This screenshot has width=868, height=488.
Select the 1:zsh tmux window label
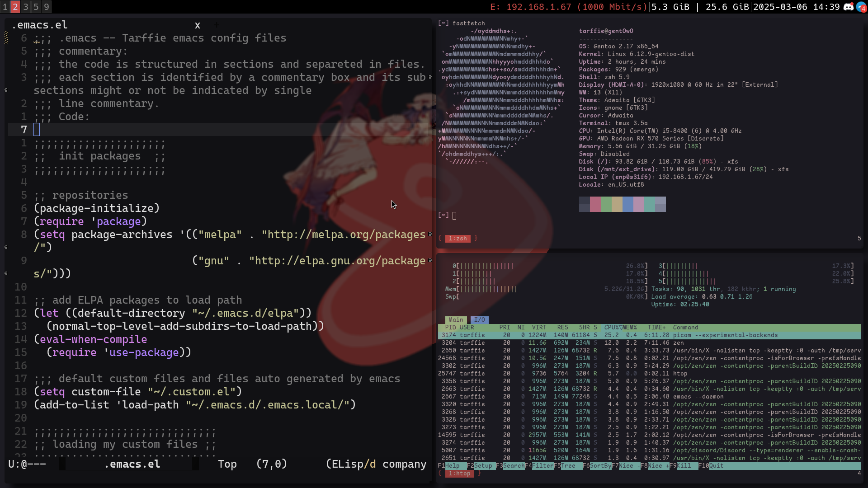point(458,239)
